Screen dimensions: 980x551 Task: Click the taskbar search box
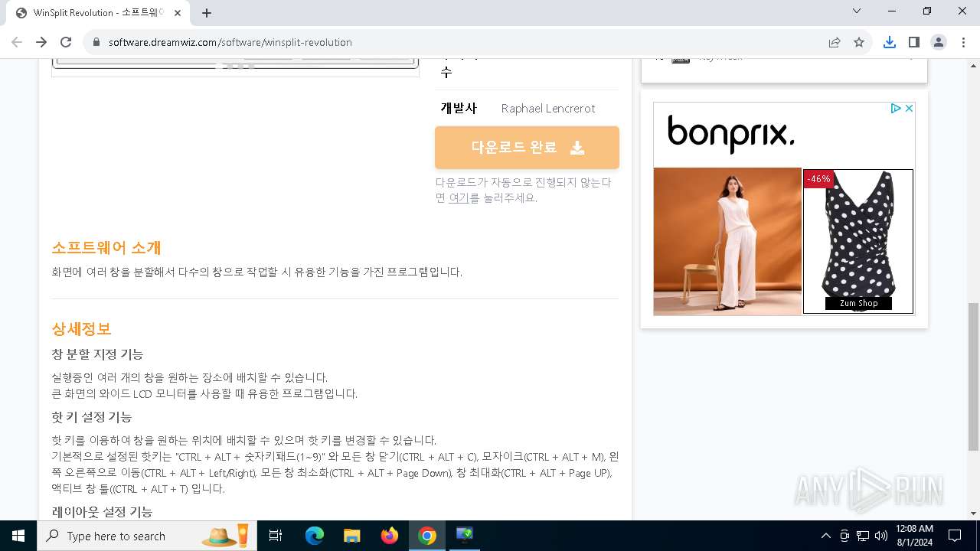pos(146,536)
